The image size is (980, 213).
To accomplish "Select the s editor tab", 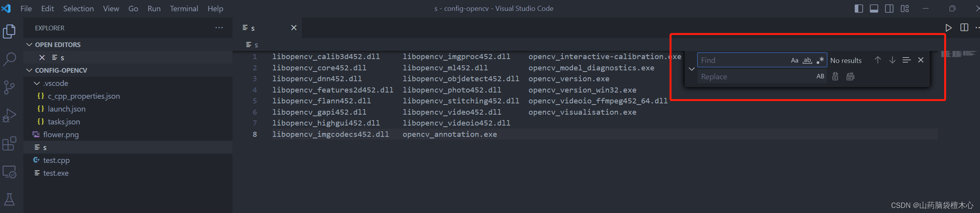I will pyautogui.click(x=267, y=28).
